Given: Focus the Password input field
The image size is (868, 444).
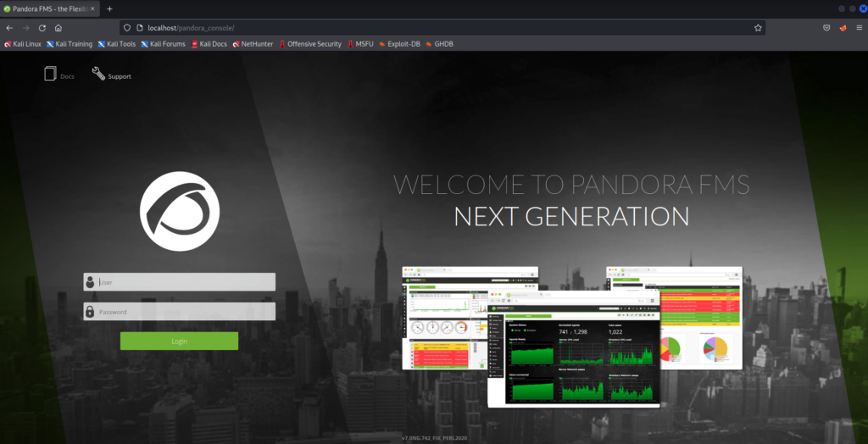Looking at the screenshot, I should point(180,311).
